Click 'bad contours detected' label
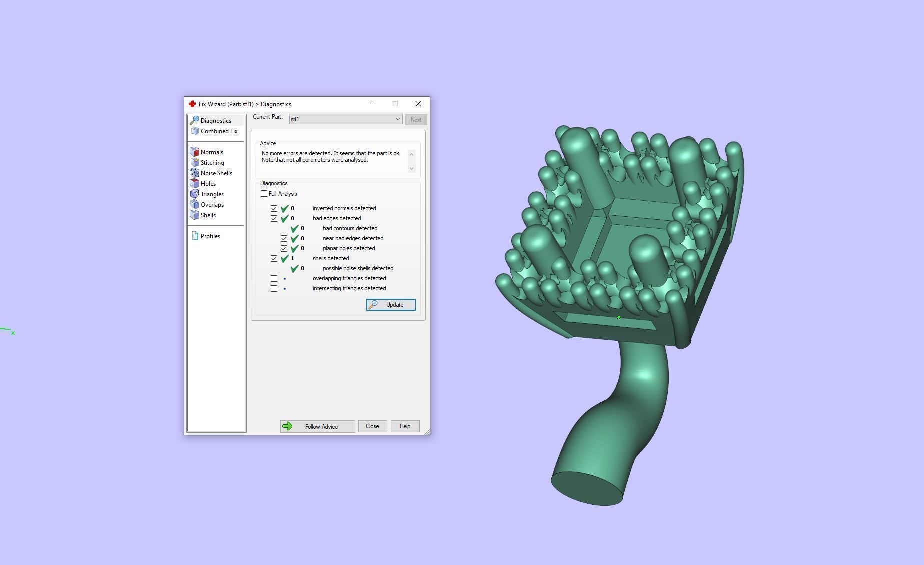The height and width of the screenshot is (565, 924). [350, 228]
